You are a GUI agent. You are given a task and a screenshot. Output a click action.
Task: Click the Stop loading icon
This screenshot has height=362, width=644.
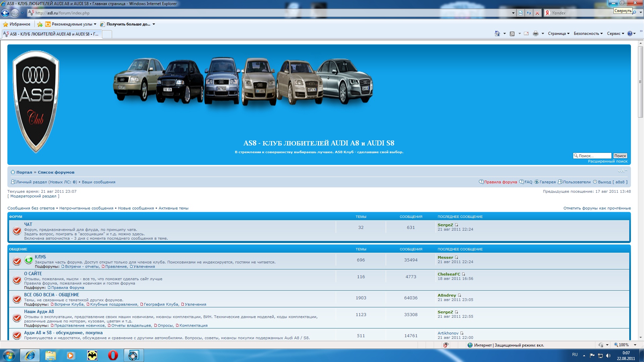[x=537, y=13]
